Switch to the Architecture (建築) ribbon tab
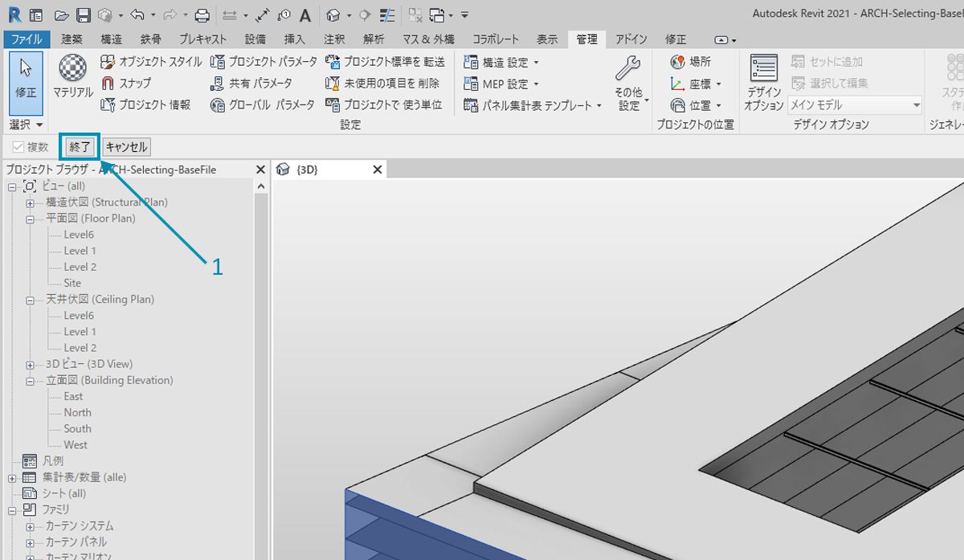Screen dimensions: 964x560 point(71,39)
